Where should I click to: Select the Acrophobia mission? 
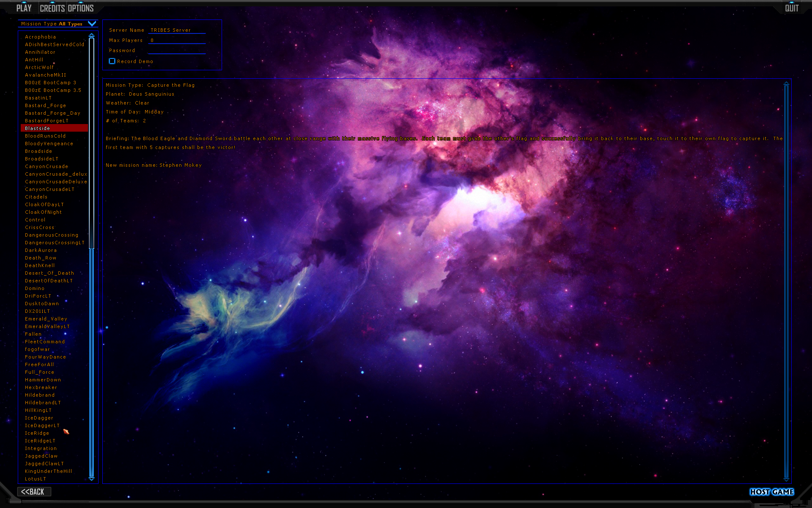coord(40,37)
